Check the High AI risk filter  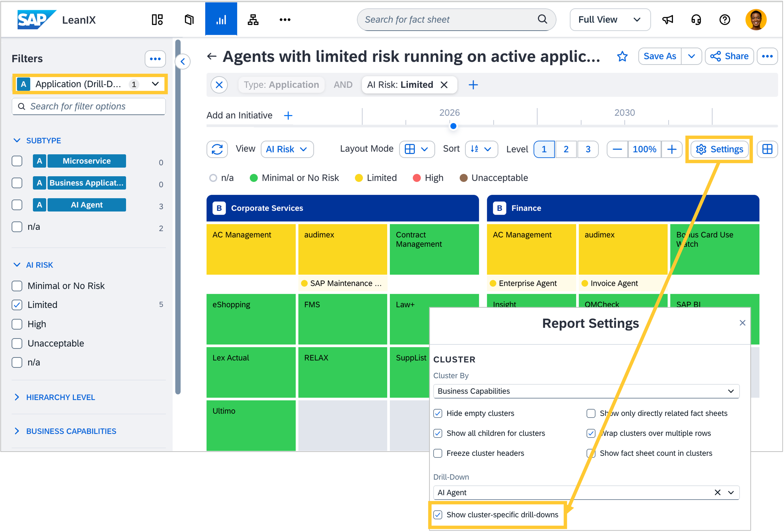[17, 324]
